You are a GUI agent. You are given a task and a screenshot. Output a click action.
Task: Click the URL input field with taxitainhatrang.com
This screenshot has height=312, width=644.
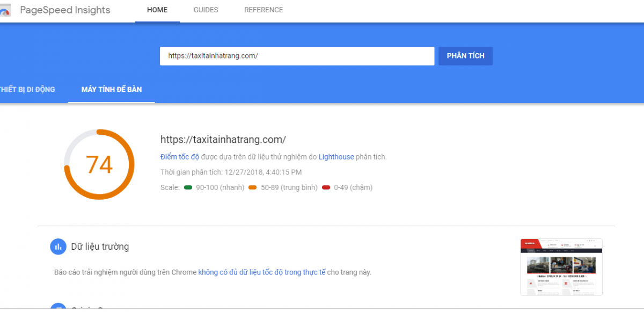297,56
